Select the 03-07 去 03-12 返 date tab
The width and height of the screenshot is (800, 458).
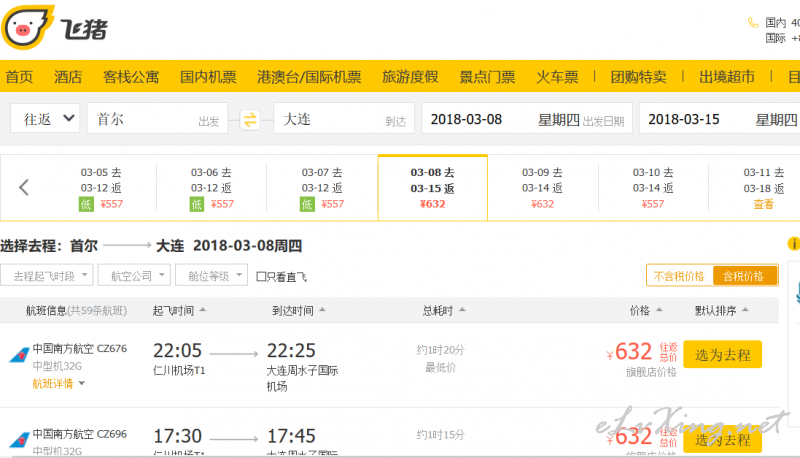tap(322, 188)
